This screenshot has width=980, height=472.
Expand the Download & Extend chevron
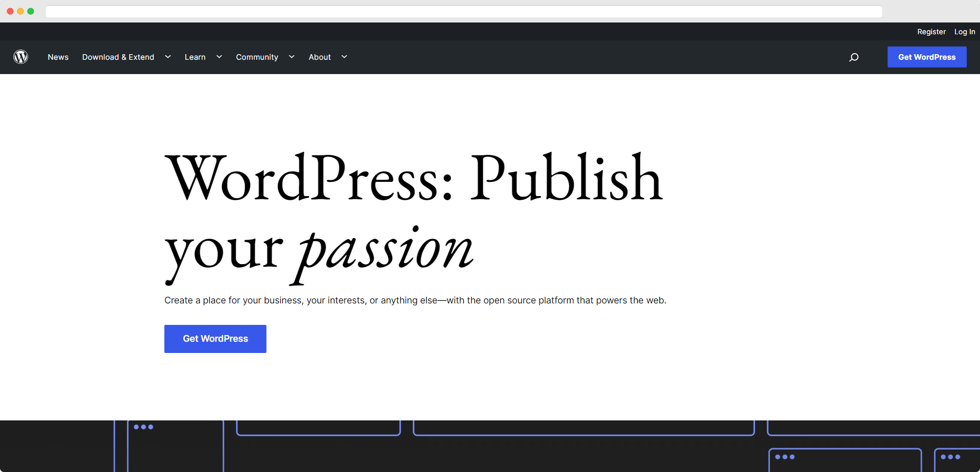click(x=168, y=57)
